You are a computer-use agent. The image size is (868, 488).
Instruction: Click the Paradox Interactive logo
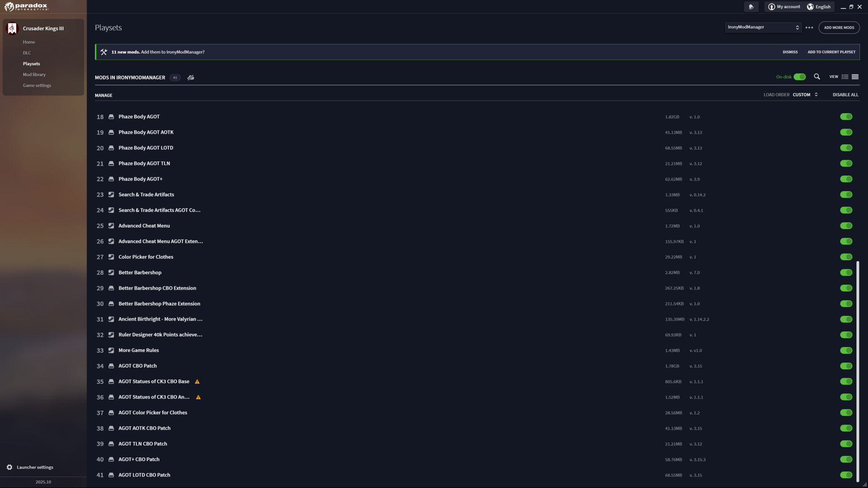click(26, 7)
